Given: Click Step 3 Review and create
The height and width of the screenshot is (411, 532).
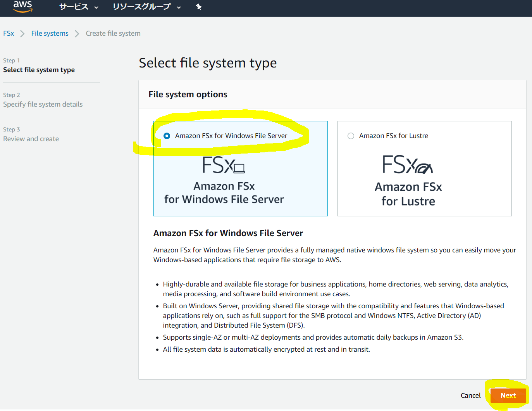Looking at the screenshot, I should (31, 138).
